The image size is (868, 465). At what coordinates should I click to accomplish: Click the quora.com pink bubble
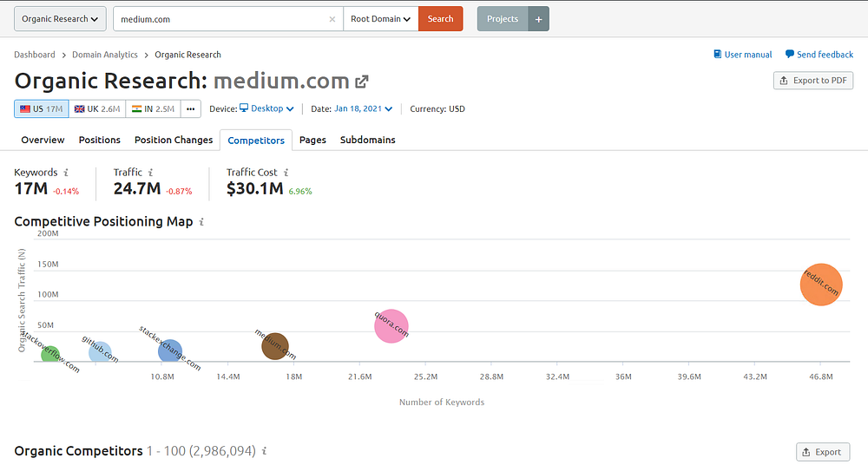tap(391, 326)
